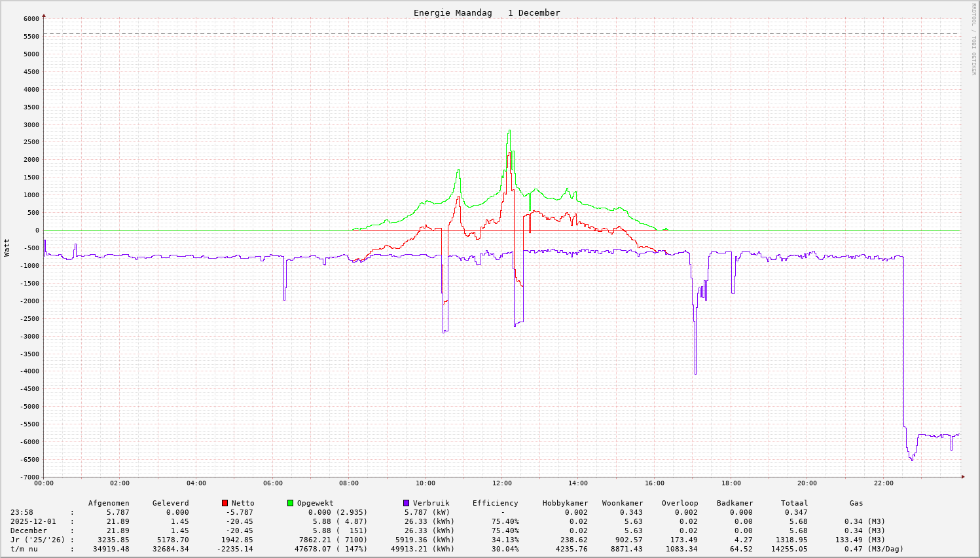Screen dimensions: 980x558
Task: Click the Efficiency column header
Action: coord(495,503)
